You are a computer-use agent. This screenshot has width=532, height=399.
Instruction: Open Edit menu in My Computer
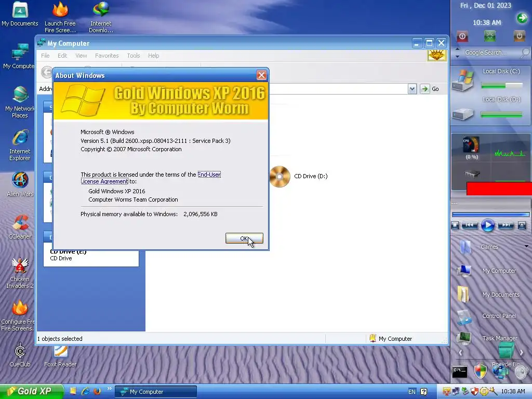[x=62, y=56]
